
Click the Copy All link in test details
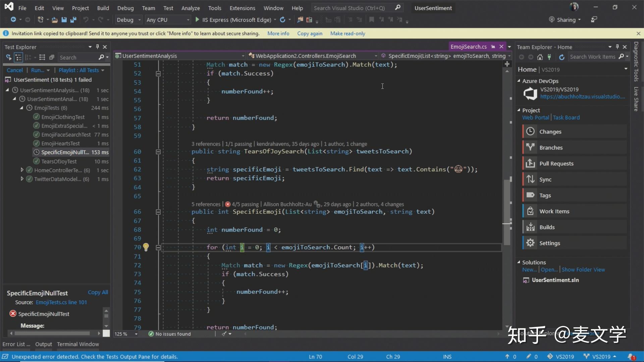[x=98, y=292]
